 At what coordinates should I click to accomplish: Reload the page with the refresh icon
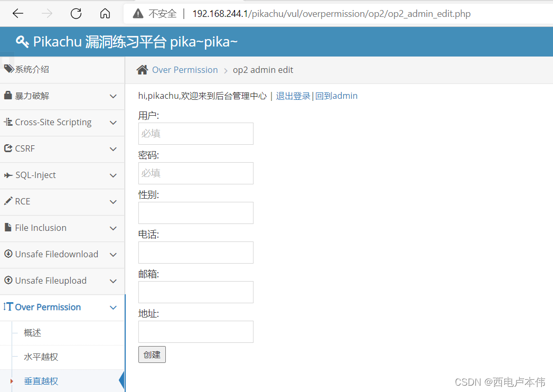(x=76, y=13)
